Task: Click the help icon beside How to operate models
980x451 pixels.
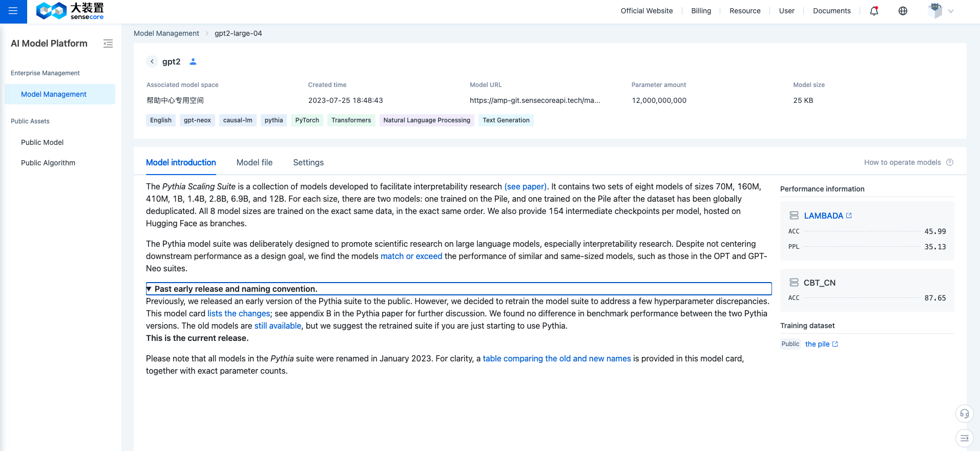Action: [950, 162]
